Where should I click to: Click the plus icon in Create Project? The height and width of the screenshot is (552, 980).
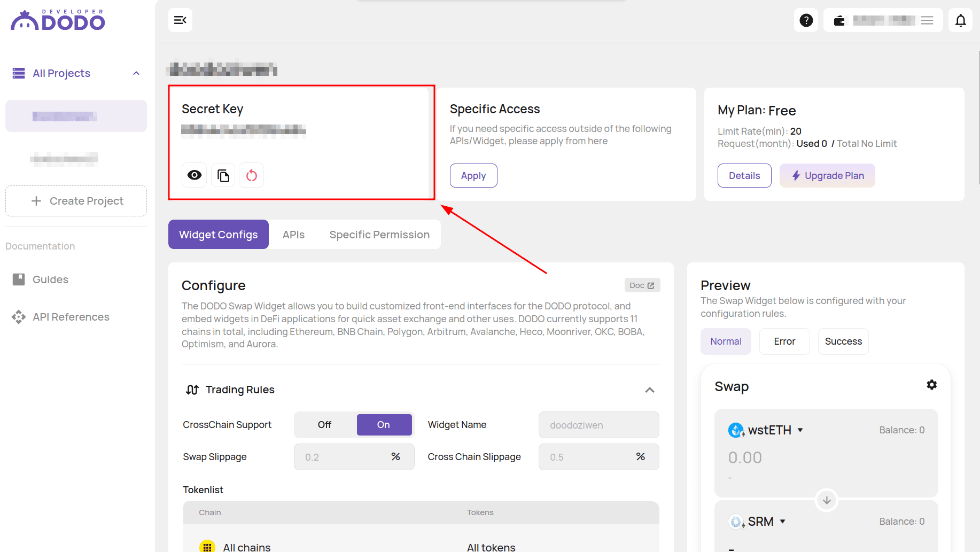[x=36, y=201]
